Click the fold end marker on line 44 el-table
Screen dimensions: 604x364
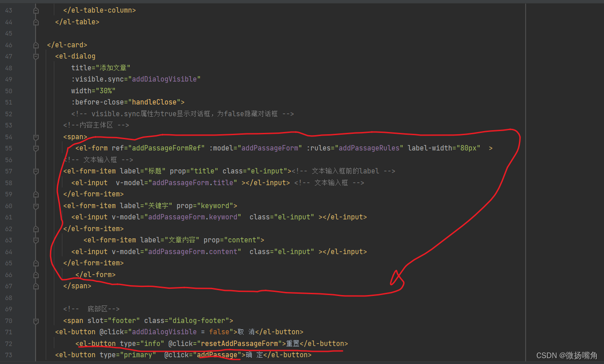36,22
